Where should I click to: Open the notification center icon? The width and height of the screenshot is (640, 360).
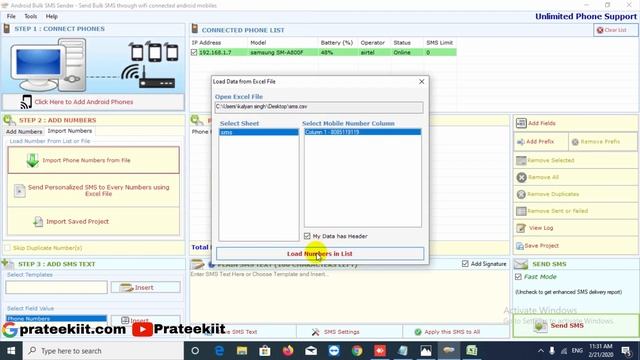[x=627, y=351]
